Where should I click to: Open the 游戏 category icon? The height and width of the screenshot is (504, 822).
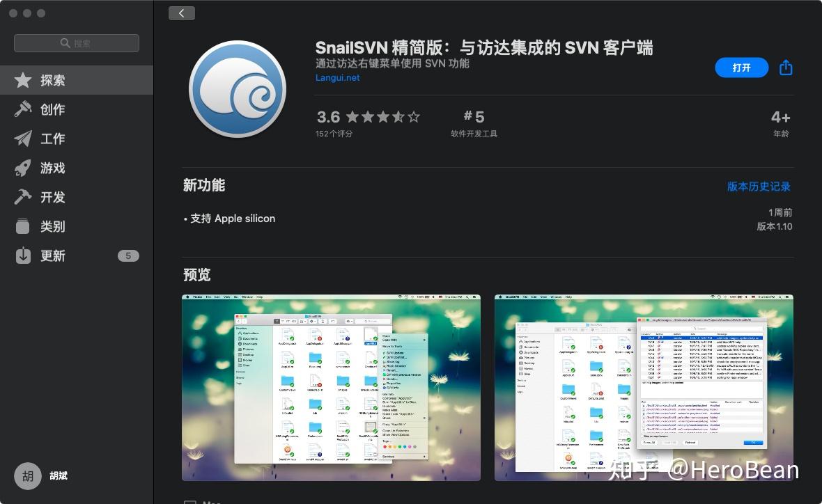(22, 168)
